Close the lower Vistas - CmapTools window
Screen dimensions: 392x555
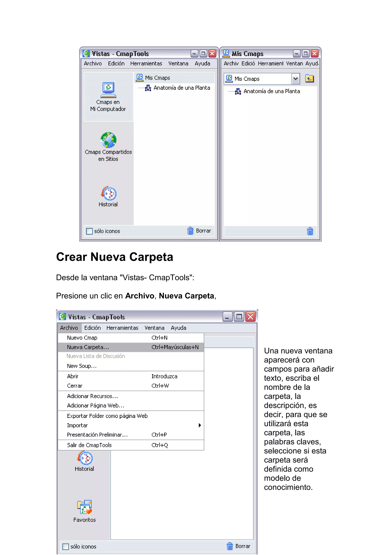pyautogui.click(x=251, y=316)
